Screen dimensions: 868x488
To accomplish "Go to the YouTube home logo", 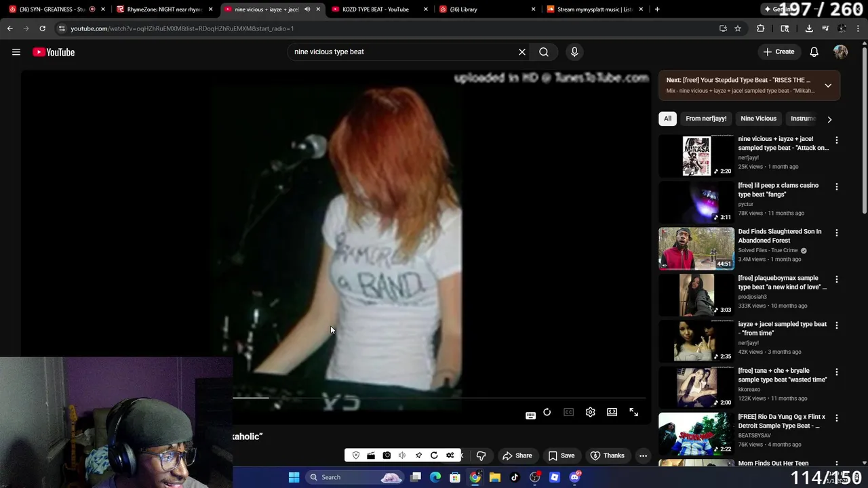I will point(54,52).
